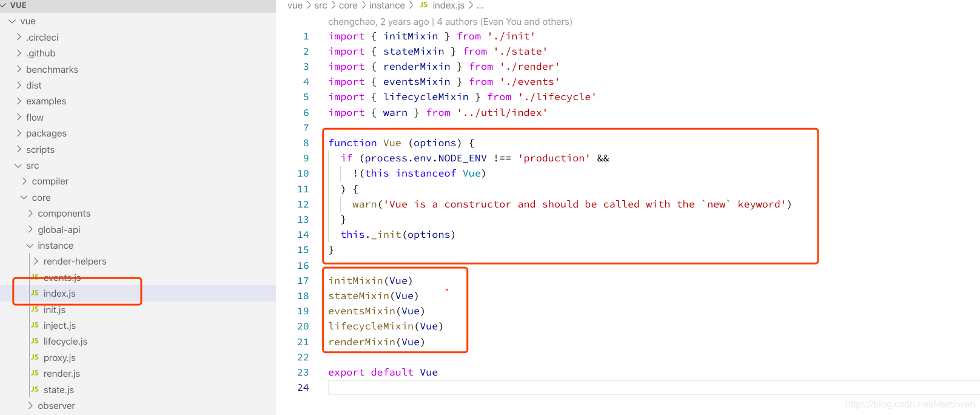Open proxy.js file

[x=59, y=358]
